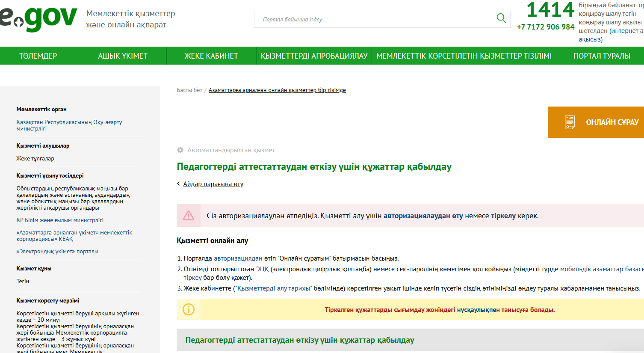Click тіркелу link in warning banner

[503, 216]
